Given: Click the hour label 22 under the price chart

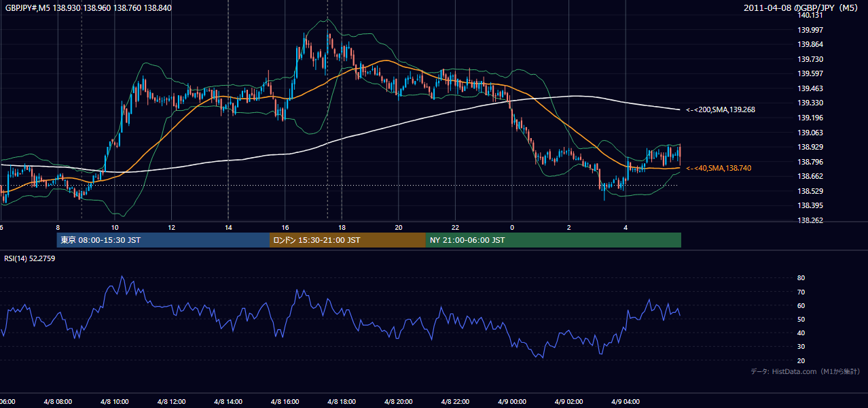Looking at the screenshot, I should click(455, 227).
